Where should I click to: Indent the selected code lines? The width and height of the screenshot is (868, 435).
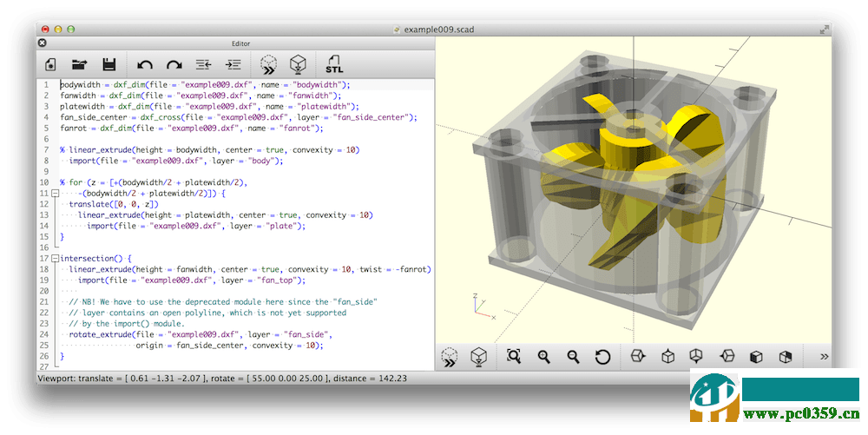[233, 64]
